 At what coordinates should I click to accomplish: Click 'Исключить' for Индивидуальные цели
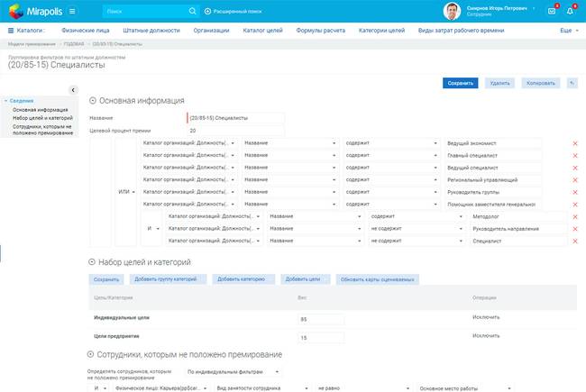[484, 317]
